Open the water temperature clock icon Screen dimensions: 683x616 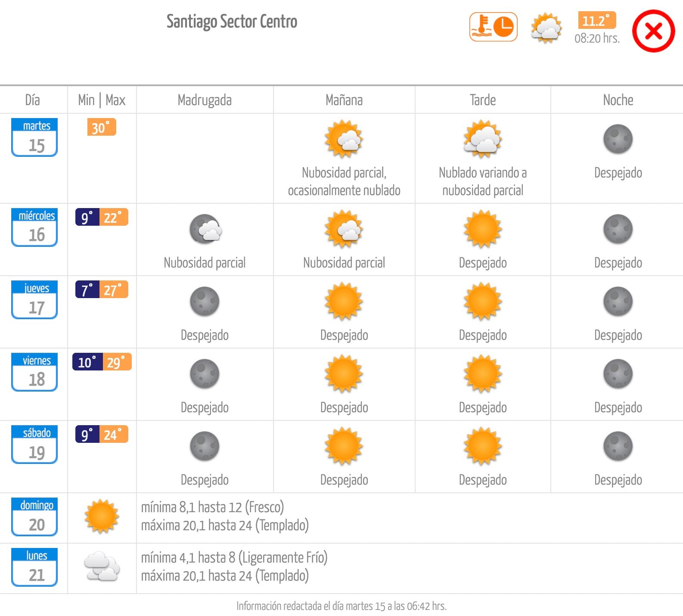[x=493, y=27]
